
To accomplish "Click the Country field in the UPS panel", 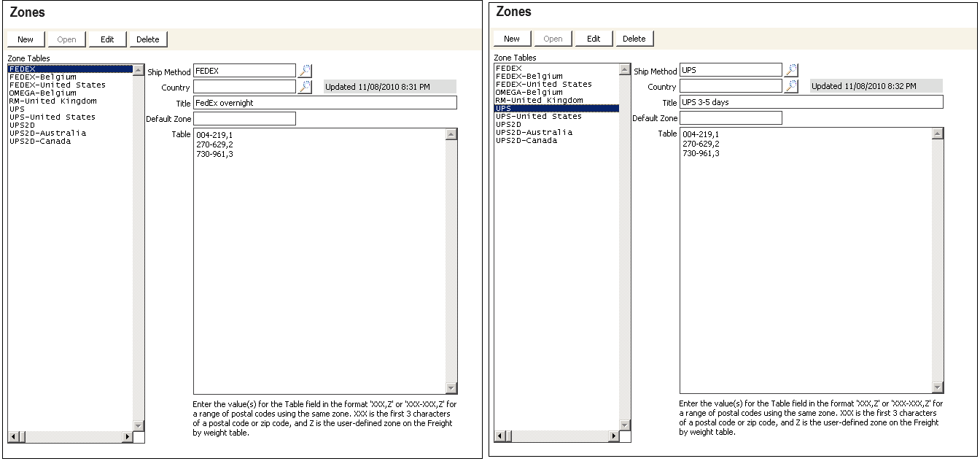I will click(731, 86).
